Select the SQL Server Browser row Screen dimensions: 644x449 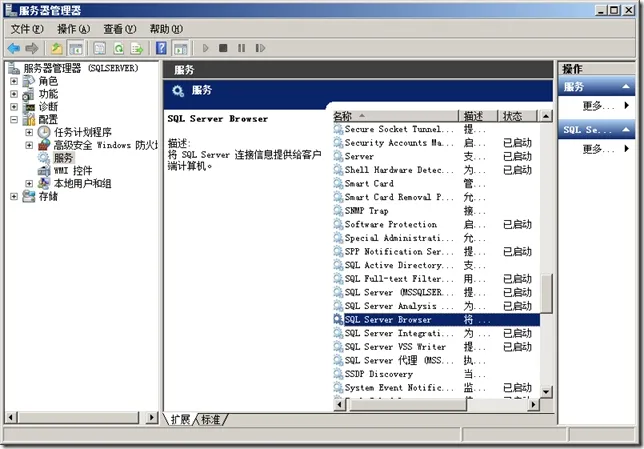click(437, 320)
